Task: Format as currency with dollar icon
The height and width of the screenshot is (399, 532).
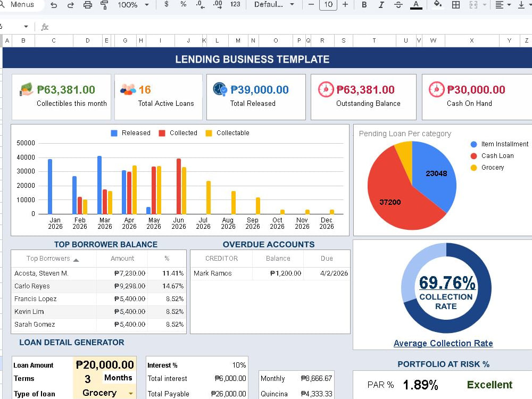Action: tap(166, 4)
